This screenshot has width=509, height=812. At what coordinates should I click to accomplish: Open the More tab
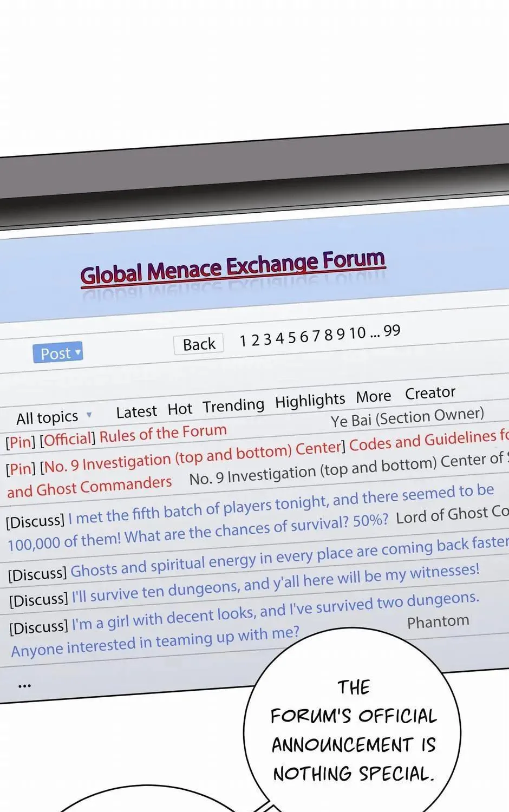pyautogui.click(x=374, y=397)
